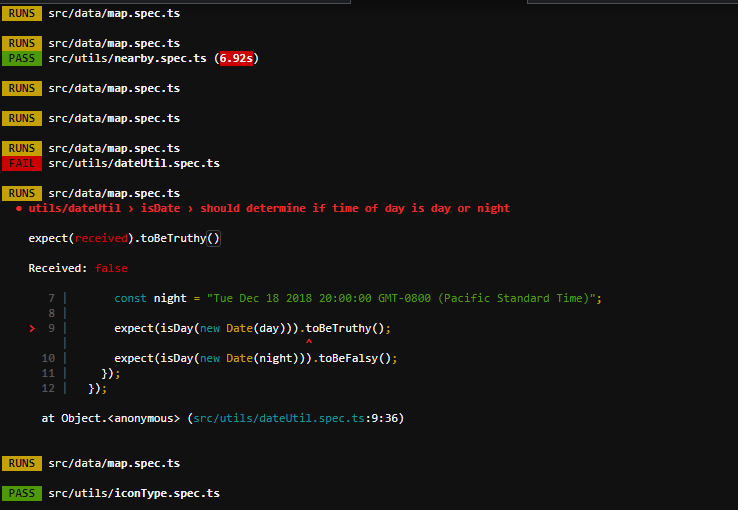Click the highlighted 6.92s duration

236,58
